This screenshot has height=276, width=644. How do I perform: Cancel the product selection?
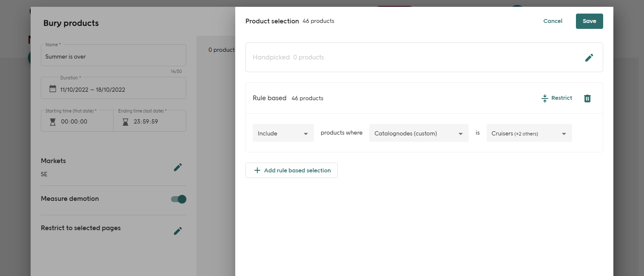pos(553,21)
